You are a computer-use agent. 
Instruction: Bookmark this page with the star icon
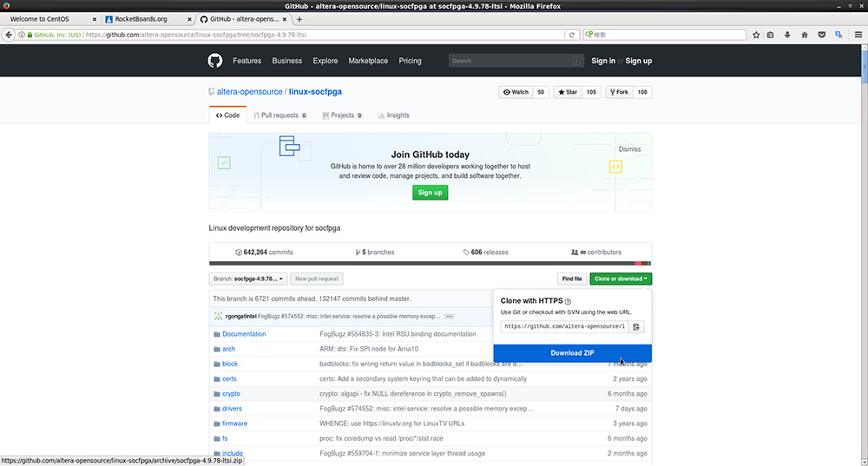[756, 35]
